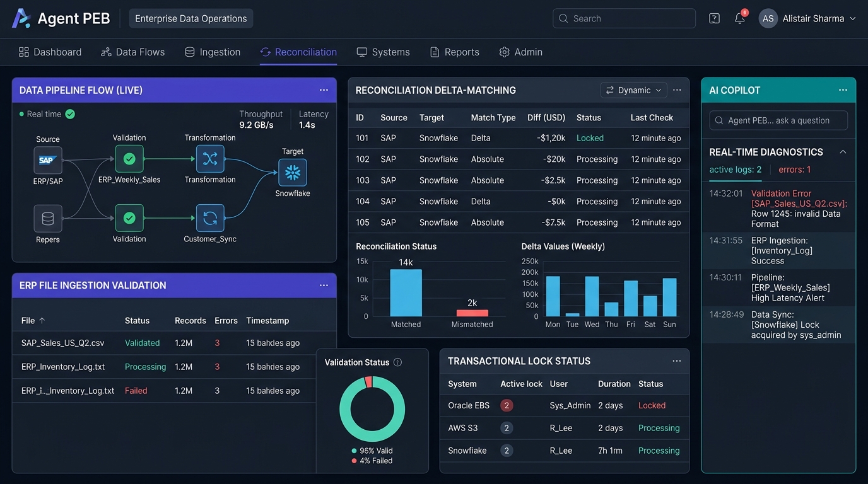The height and width of the screenshot is (484, 868).
Task: Open the 14:28:49 Data Sync log entry
Action: [778, 325]
